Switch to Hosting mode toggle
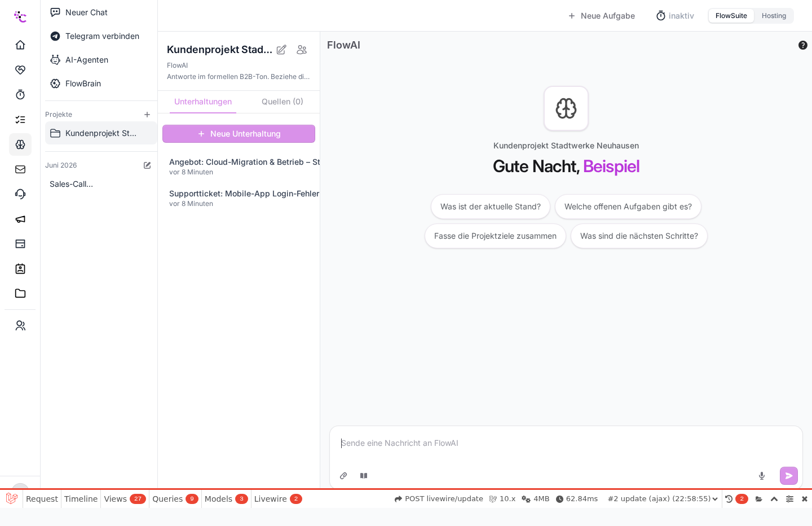812x526 pixels. point(774,16)
